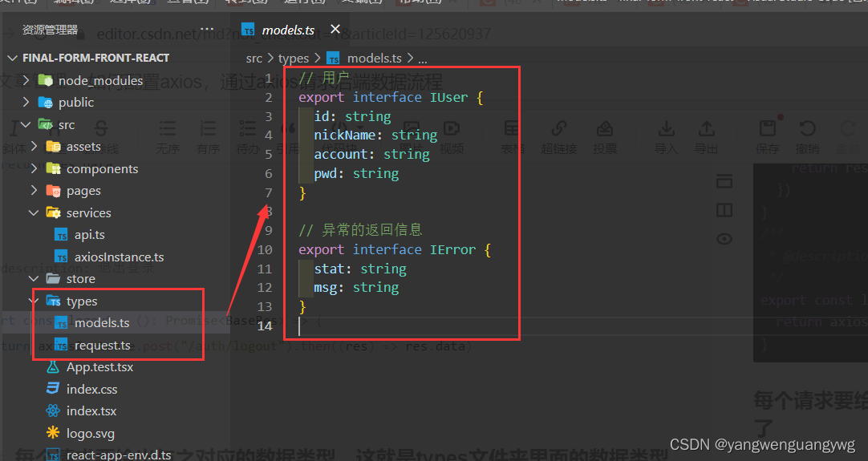The width and height of the screenshot is (868, 461).
Task: Click the public folder globe icon
Action: pos(45,103)
